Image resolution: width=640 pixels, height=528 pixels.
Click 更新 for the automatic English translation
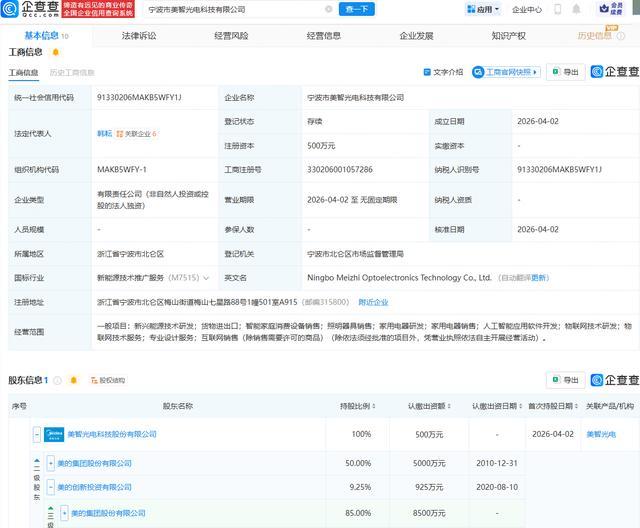point(538,278)
